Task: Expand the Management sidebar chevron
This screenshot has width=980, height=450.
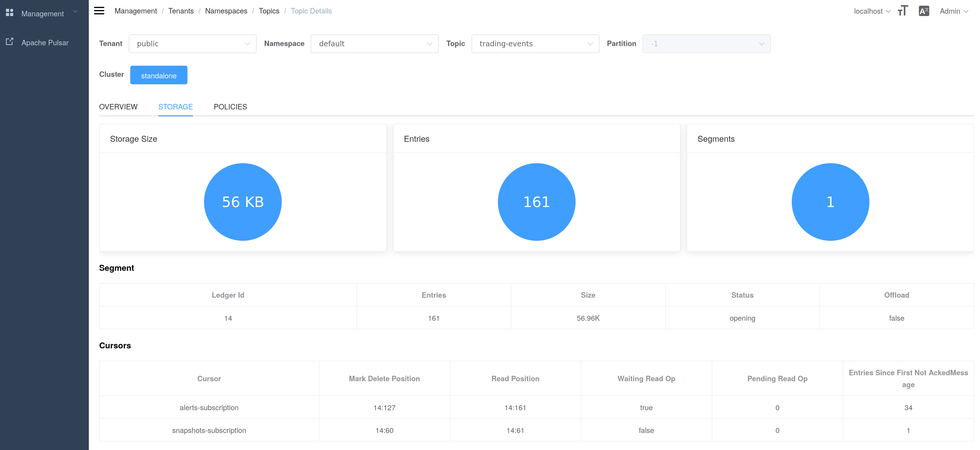Action: point(75,11)
